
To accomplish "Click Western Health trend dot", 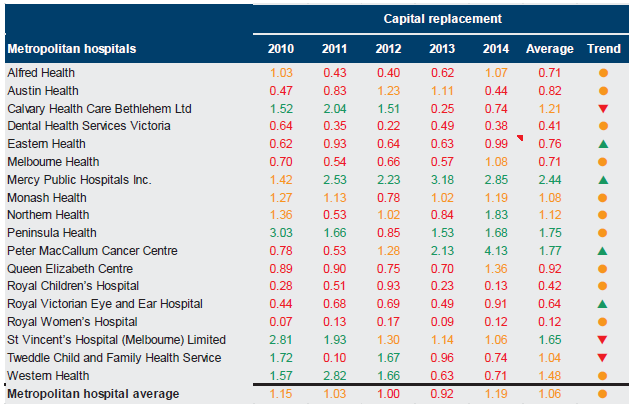I will 602,376.
